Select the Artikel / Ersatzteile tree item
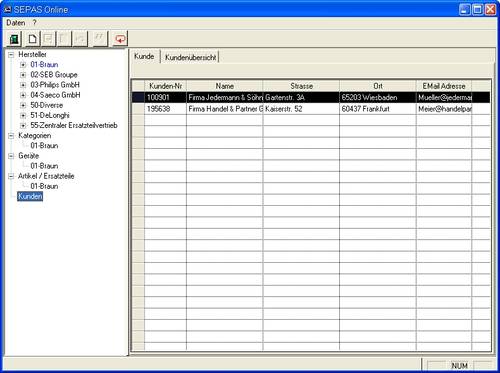500x373 pixels. point(46,176)
